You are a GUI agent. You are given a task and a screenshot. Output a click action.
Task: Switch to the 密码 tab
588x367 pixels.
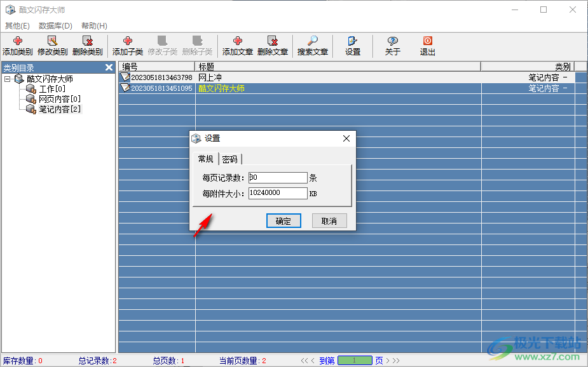click(x=230, y=159)
